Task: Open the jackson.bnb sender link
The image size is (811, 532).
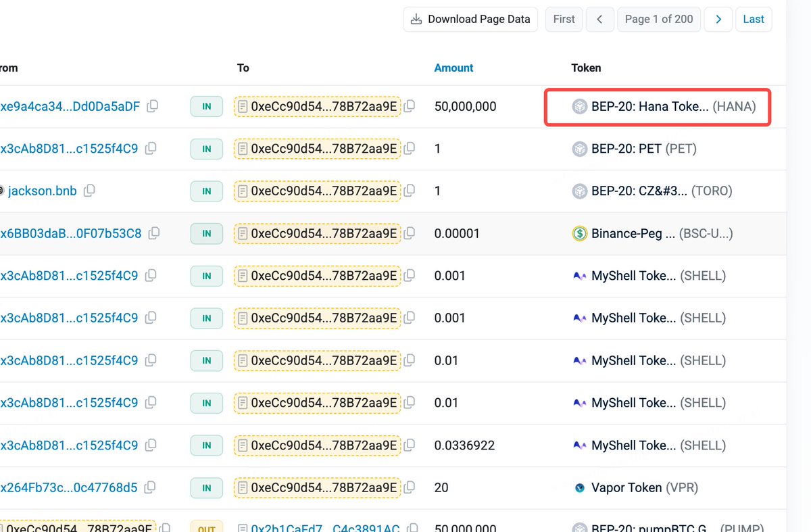Action: pos(42,191)
